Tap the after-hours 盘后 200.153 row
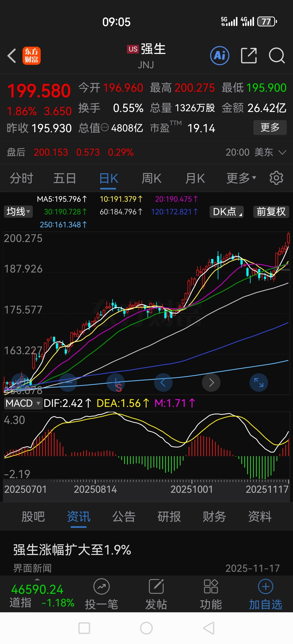The height and width of the screenshot is (644, 293). click(x=146, y=152)
